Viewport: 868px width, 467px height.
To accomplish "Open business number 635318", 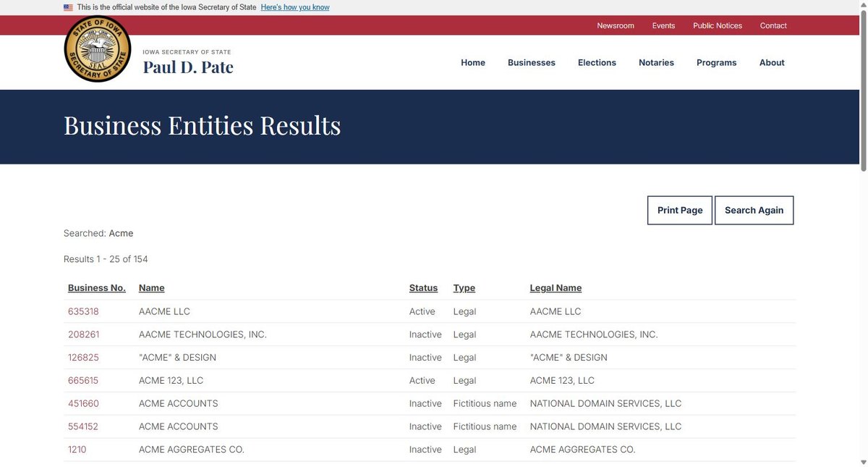I will coord(83,311).
